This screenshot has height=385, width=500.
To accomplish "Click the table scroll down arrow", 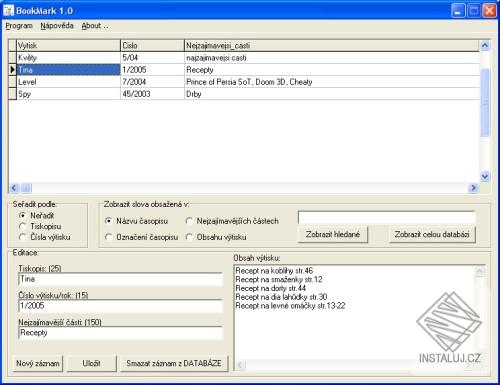I will point(485,176).
